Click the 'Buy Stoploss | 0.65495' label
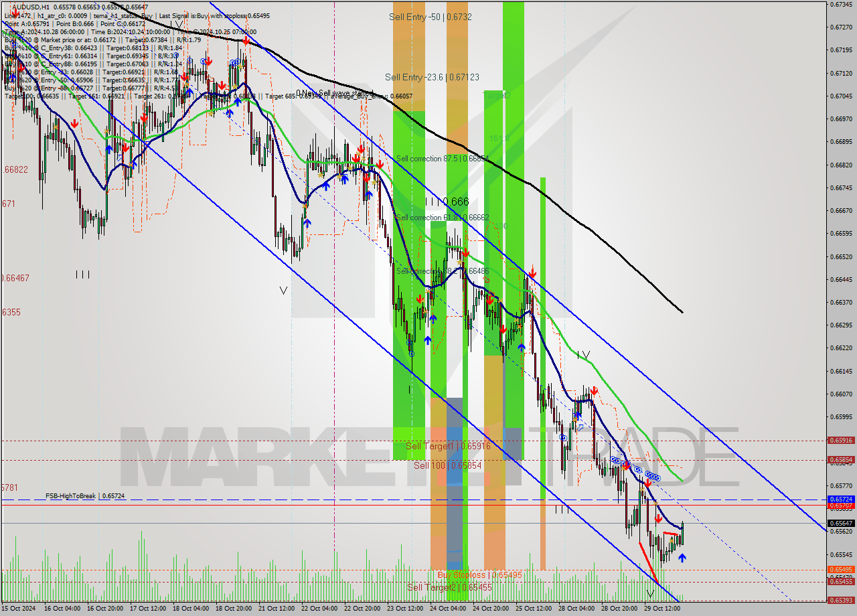The height and width of the screenshot is (616, 857). click(479, 575)
